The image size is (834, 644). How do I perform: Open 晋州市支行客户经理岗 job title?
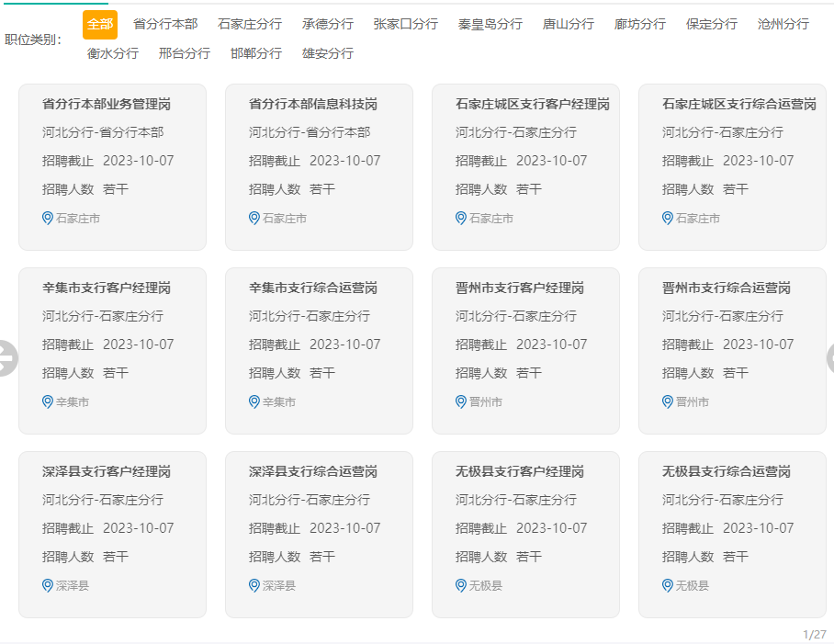pyautogui.click(x=520, y=288)
